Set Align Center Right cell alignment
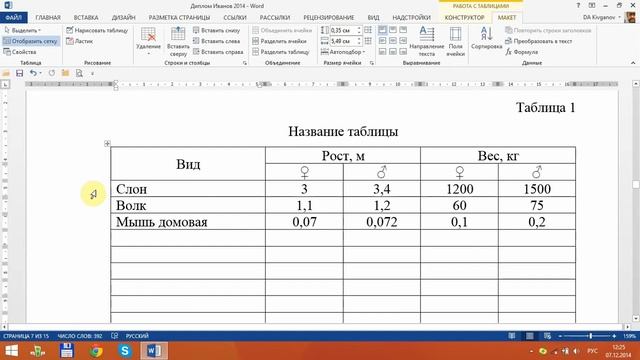 coord(403,41)
